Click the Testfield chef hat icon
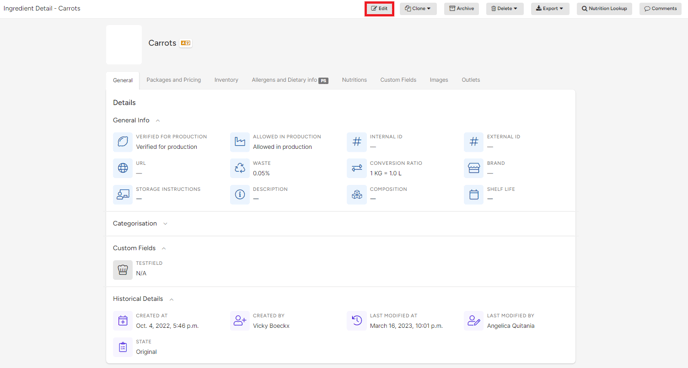Viewport: 688px width, 368px height. point(123,270)
